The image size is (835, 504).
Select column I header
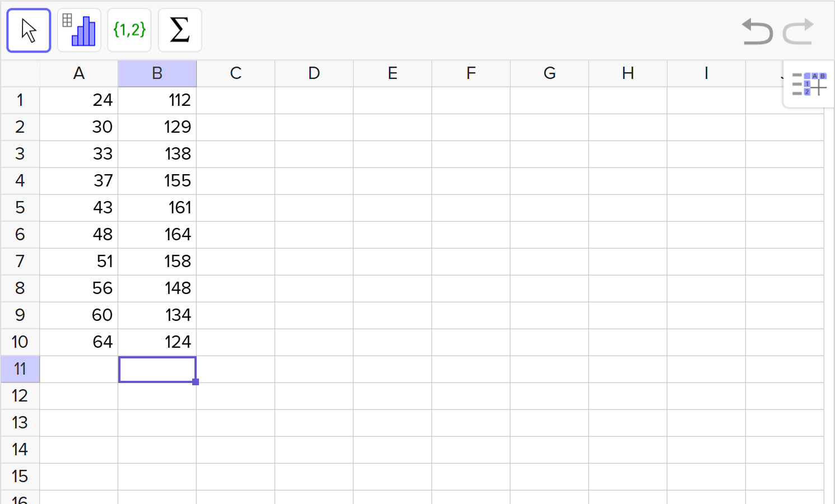click(707, 73)
